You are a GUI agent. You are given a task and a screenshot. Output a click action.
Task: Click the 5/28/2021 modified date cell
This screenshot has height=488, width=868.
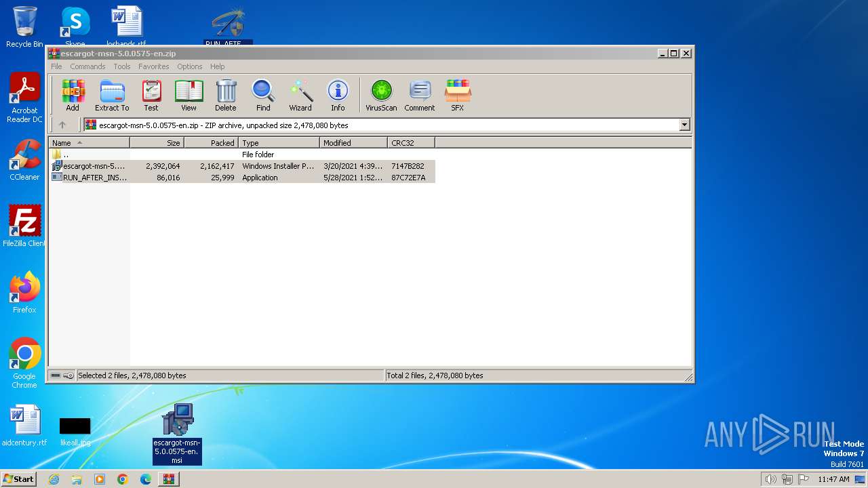(x=353, y=178)
